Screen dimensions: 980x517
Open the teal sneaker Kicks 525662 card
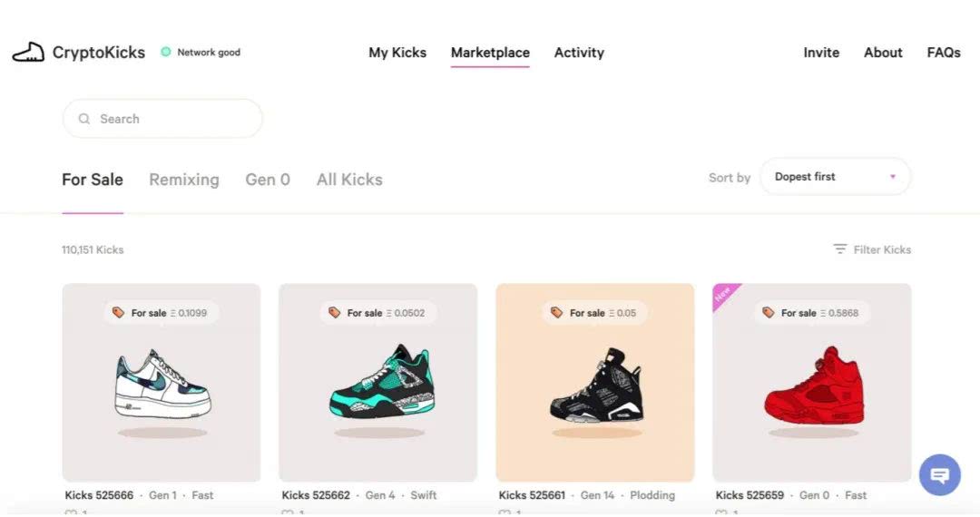[377, 383]
